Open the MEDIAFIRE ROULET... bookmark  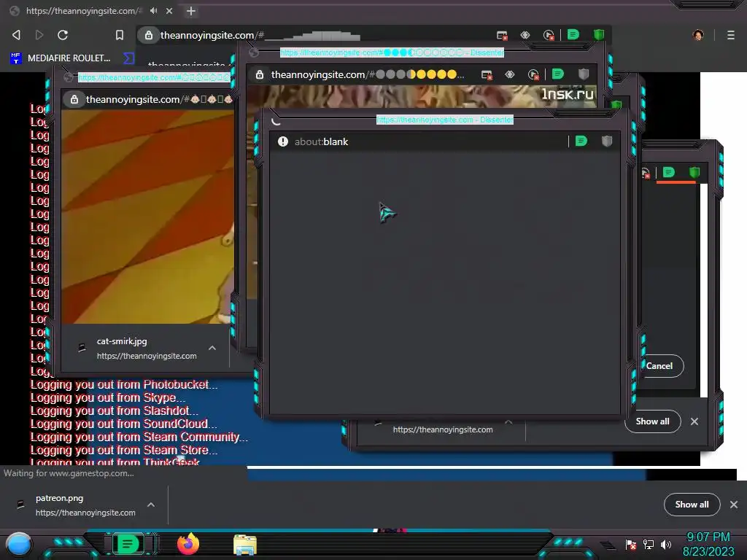[x=61, y=58]
